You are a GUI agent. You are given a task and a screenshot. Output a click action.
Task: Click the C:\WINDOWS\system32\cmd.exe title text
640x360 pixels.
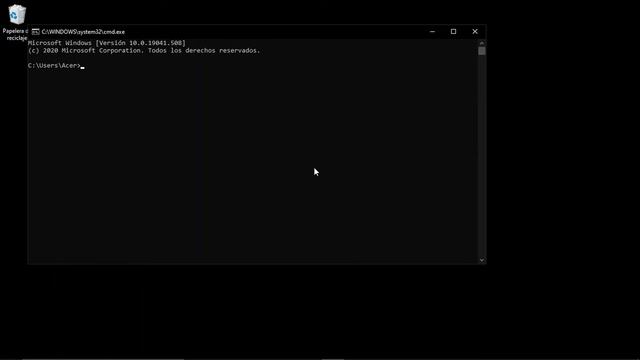coord(83,31)
